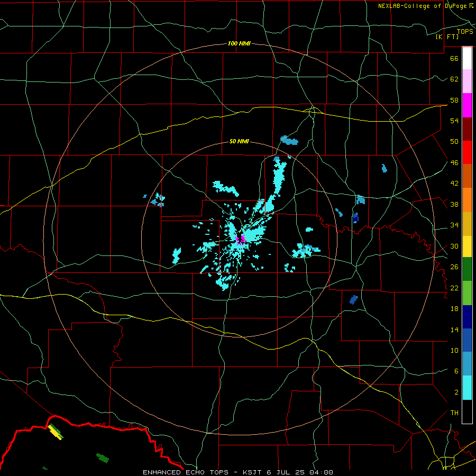Pick the gold legend swatch
The height and width of the screenshot is (476, 476).
tap(467, 224)
